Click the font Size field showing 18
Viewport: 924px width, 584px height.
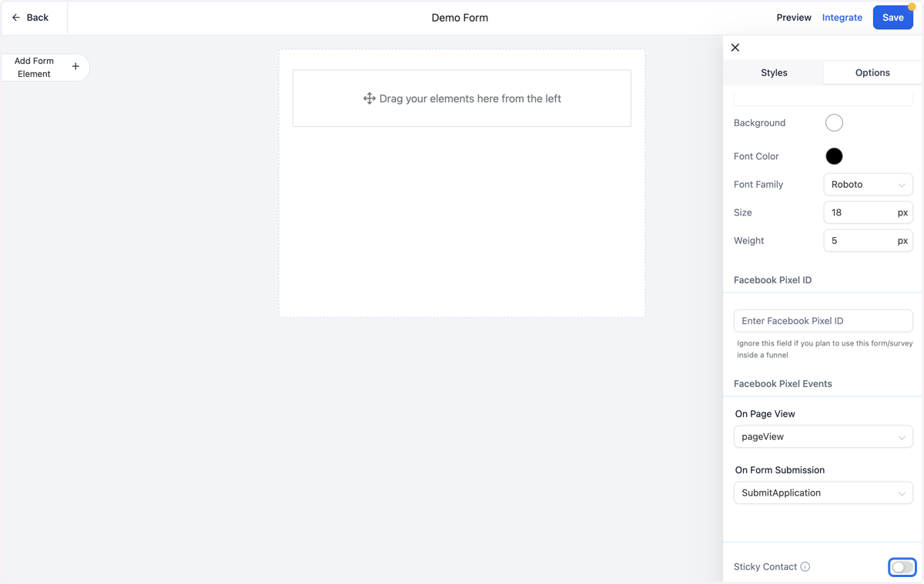868,212
